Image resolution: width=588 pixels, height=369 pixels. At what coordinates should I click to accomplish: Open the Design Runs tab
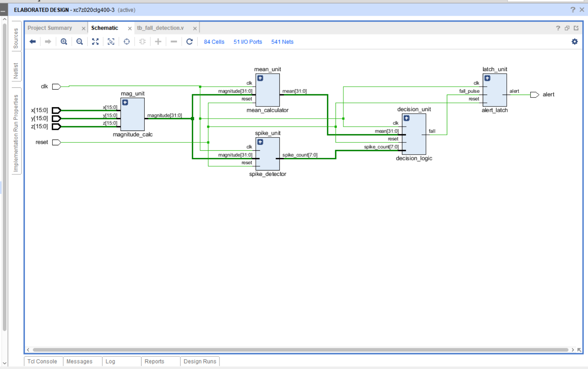200,361
